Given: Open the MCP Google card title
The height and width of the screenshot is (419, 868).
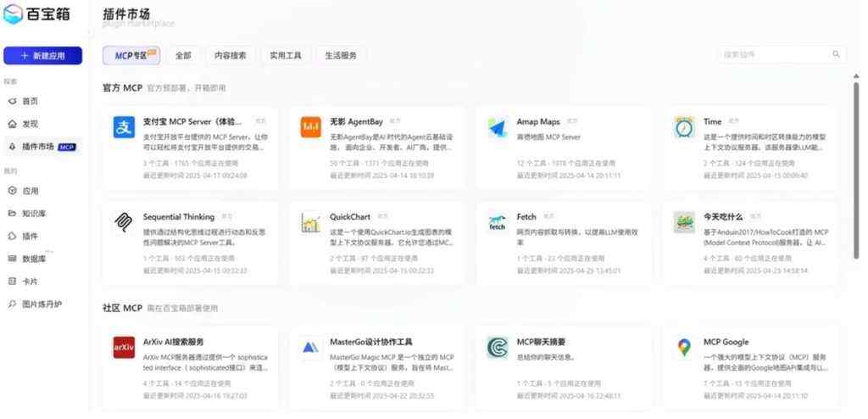Looking at the screenshot, I should [x=726, y=342].
